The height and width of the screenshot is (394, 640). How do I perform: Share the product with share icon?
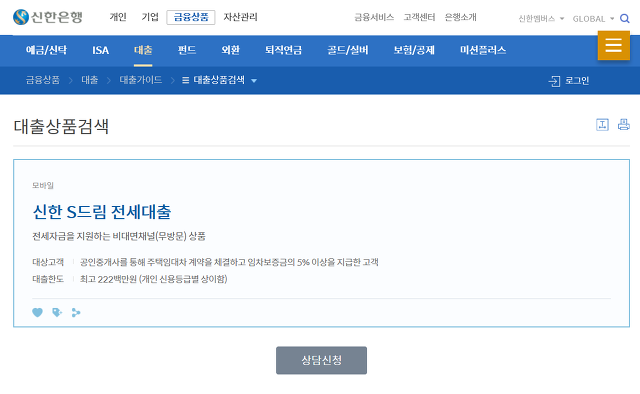point(76,312)
